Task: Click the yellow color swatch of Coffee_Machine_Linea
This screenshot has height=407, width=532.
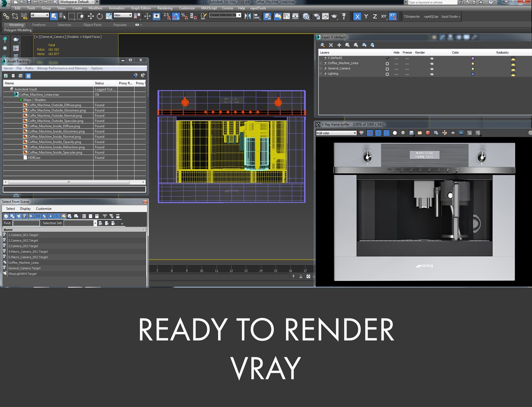Action: (473, 64)
